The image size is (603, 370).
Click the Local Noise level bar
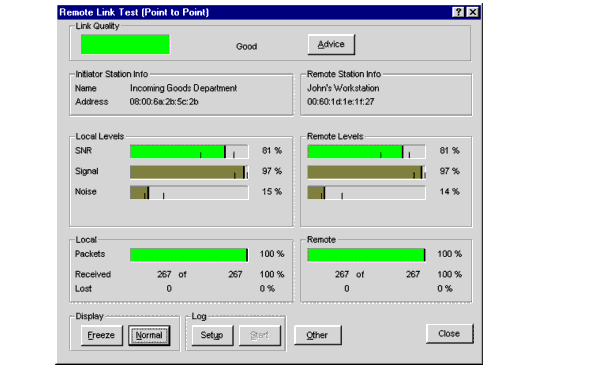(x=189, y=193)
